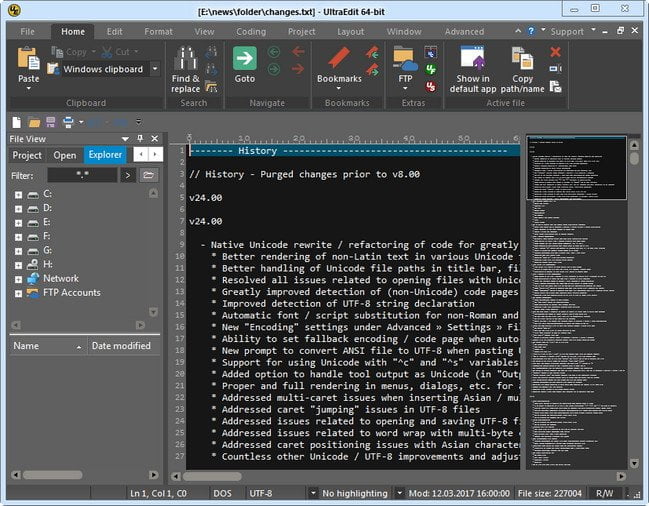Click the Filter text input field
This screenshot has width=649, height=506.
(82, 175)
